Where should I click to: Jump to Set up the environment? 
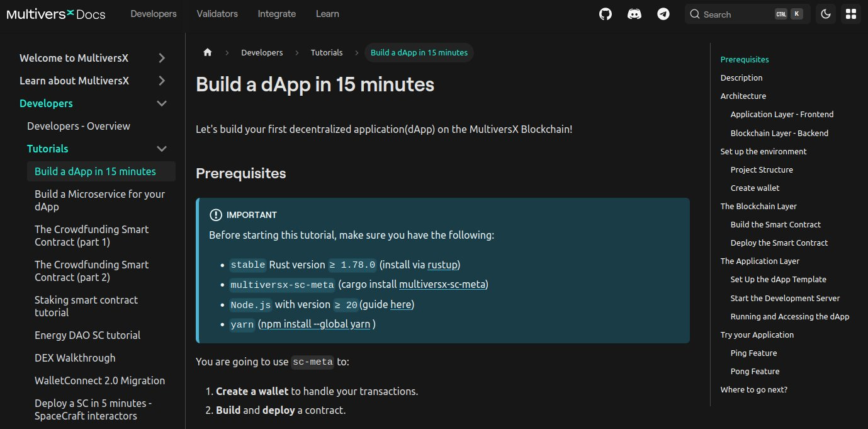click(x=764, y=151)
